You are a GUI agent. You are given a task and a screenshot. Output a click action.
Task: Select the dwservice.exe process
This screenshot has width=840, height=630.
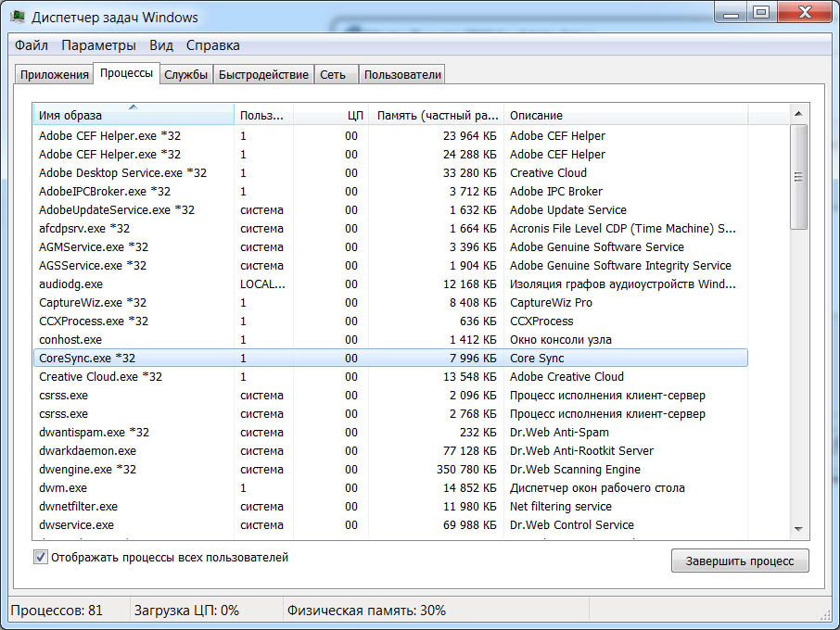click(390, 525)
